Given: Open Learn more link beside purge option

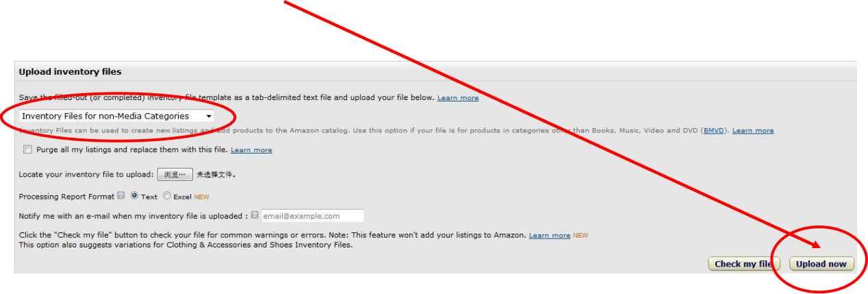Looking at the screenshot, I should coord(251,150).
